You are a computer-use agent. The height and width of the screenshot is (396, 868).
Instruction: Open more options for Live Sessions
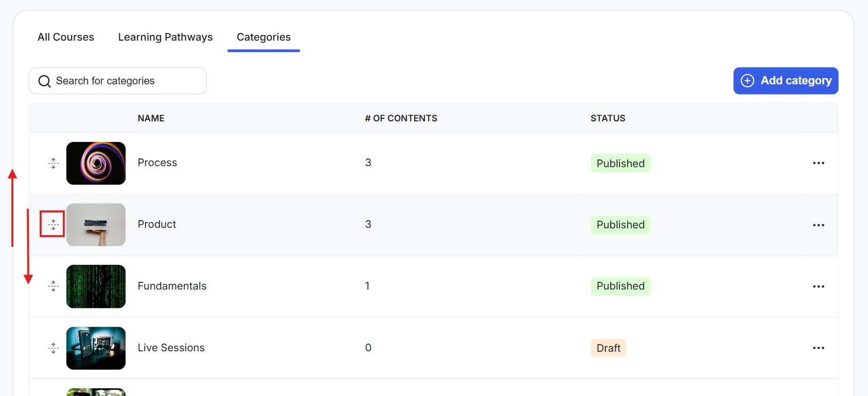click(x=819, y=348)
